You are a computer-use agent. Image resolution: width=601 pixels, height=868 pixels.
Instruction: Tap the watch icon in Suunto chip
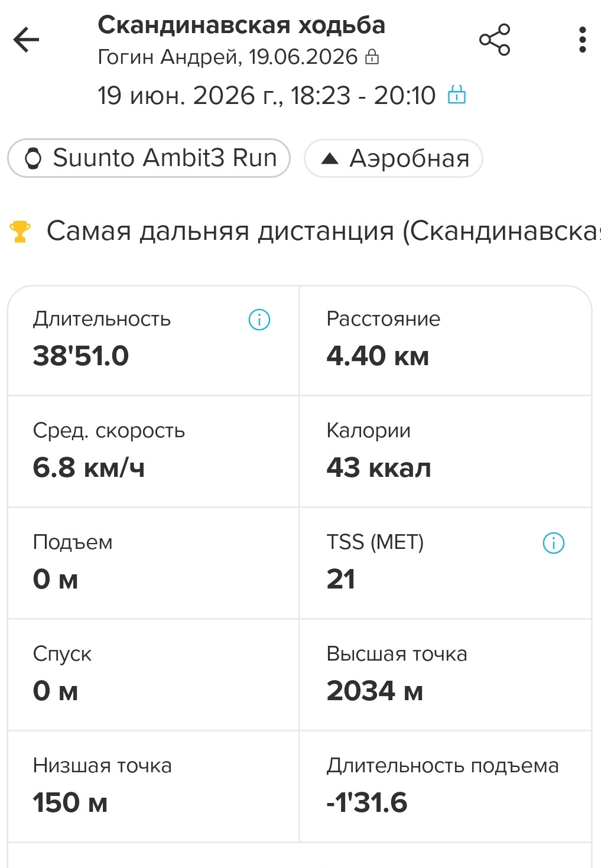click(34, 158)
